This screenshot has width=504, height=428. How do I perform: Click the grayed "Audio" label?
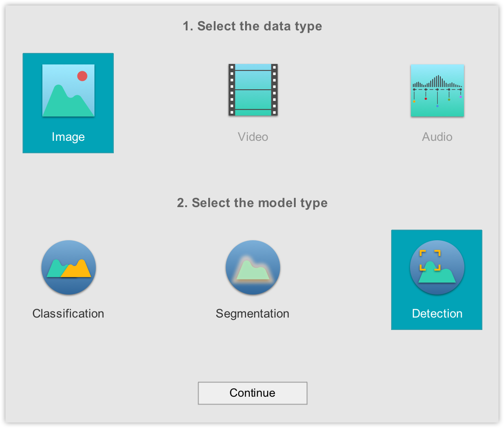(437, 137)
